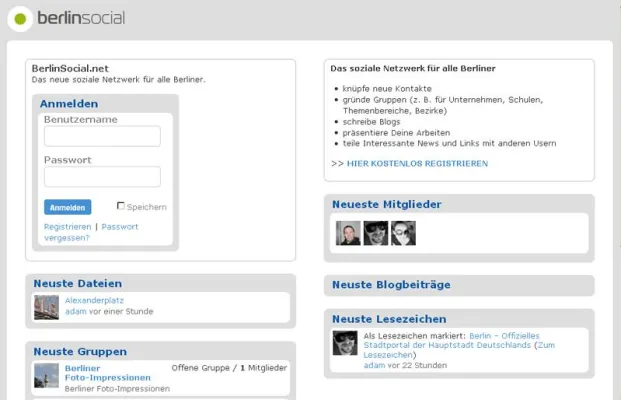This screenshot has height=400, width=621.
Task: Click the Neueste Blogbeiträge heading
Action: click(391, 285)
